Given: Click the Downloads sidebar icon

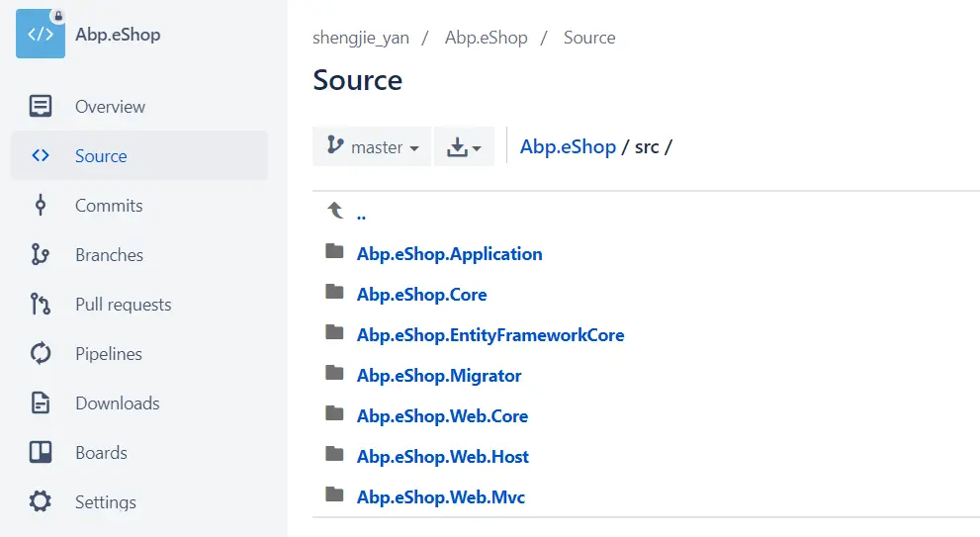Looking at the screenshot, I should [x=41, y=403].
